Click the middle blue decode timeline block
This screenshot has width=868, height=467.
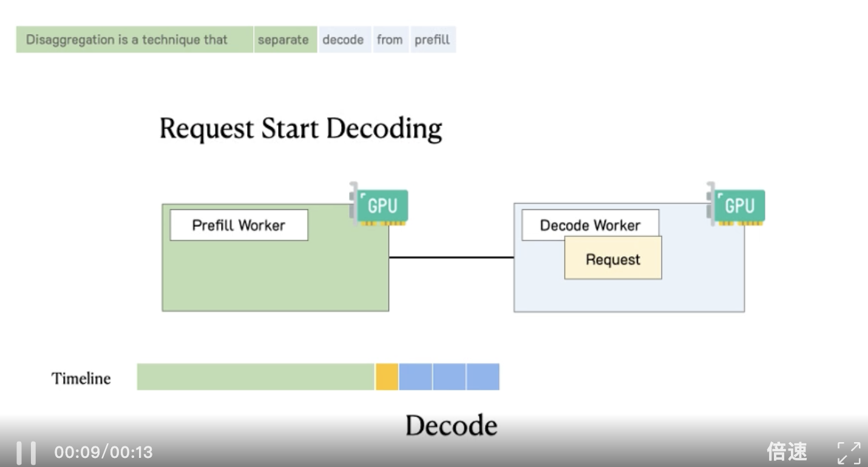(x=449, y=377)
